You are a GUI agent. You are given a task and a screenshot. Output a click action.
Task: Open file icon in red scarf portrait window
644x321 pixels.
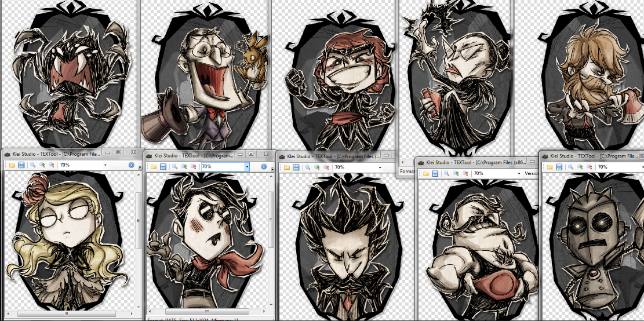tap(154, 167)
